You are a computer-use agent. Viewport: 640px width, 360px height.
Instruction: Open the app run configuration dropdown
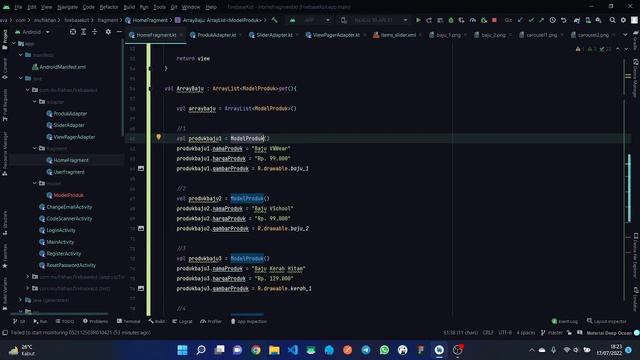point(310,20)
